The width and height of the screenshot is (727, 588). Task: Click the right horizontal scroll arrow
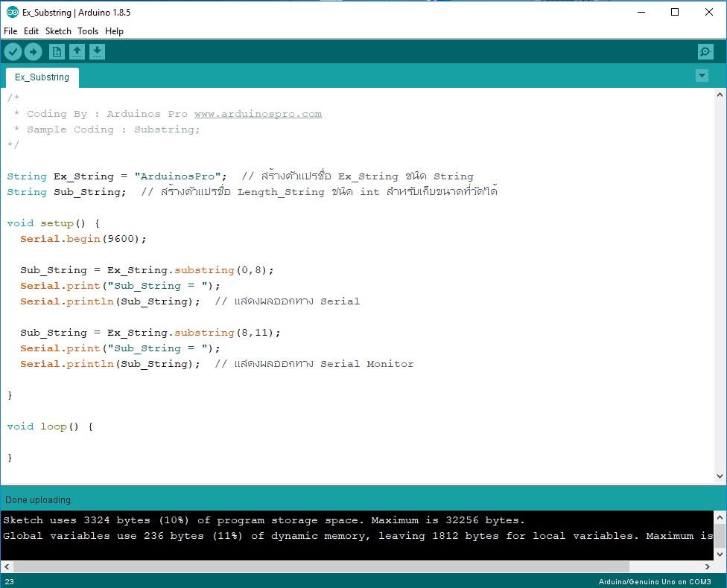(707, 566)
